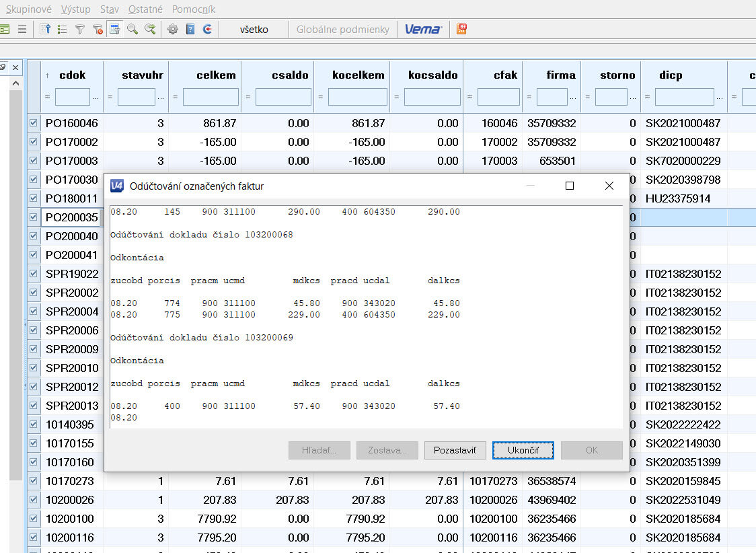Uncheck the row PO170003 checkbox
756x553 pixels.
click(33, 161)
